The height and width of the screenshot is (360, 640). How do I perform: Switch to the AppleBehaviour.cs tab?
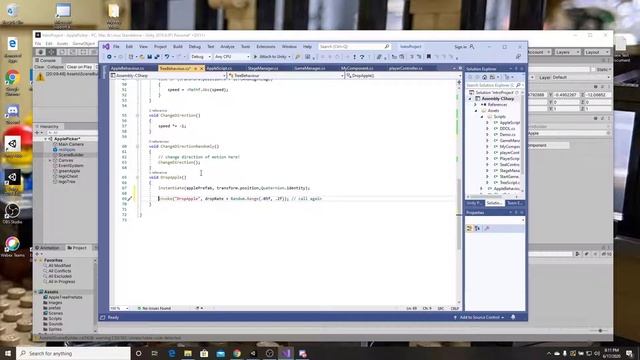(127, 68)
